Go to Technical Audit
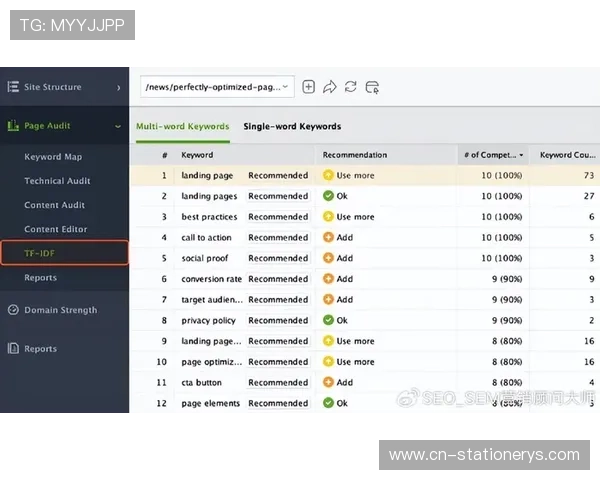Viewport: 600px width, 480px height. tap(57, 181)
